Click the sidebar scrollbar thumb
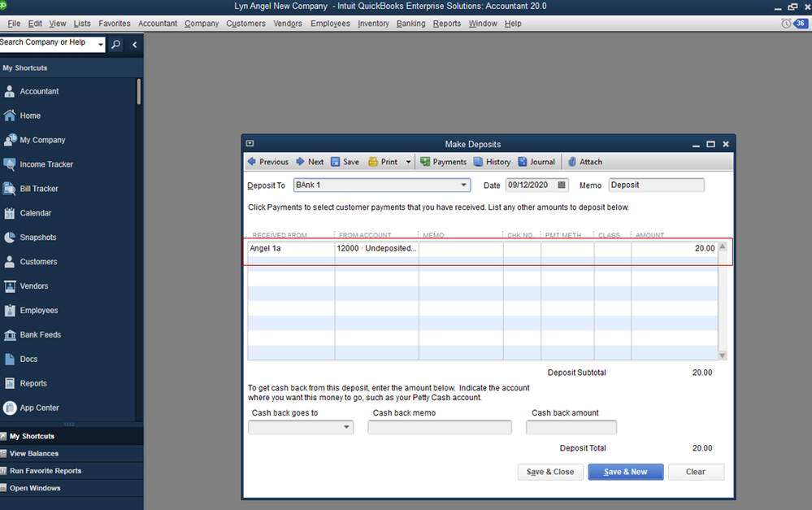This screenshot has height=510, width=812. pos(139,92)
